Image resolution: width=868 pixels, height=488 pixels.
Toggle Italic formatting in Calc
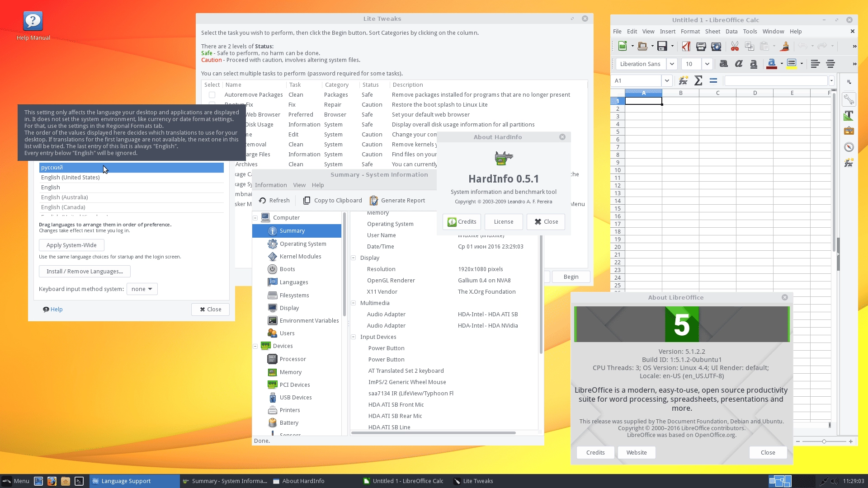pyautogui.click(x=739, y=64)
